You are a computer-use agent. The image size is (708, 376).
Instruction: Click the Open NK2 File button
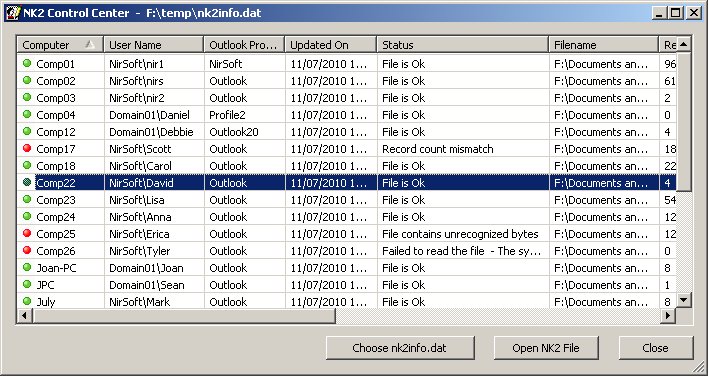546,348
